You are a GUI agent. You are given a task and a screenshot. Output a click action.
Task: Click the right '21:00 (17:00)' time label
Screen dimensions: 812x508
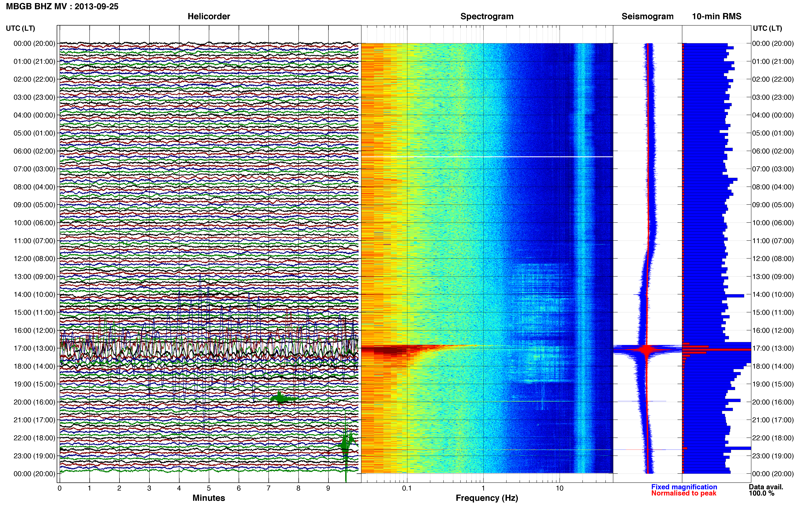[773, 420]
